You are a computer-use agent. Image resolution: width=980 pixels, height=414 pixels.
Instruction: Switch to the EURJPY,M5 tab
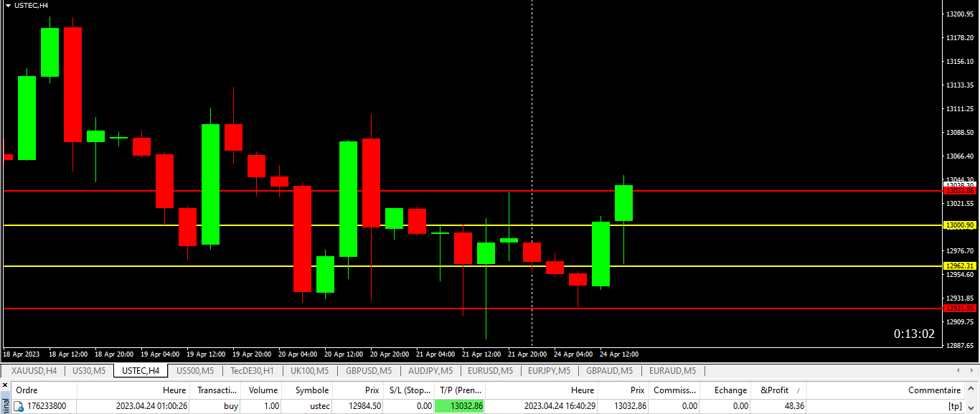tap(549, 371)
